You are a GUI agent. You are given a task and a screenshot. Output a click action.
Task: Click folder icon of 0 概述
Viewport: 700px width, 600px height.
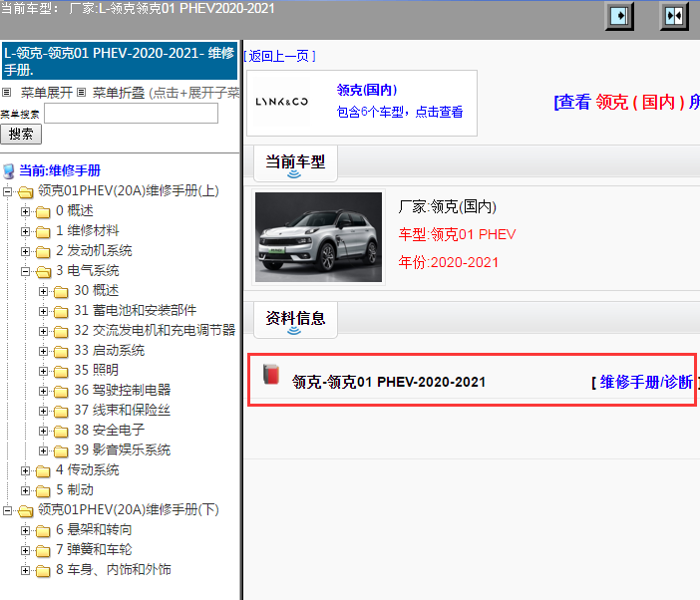click(43, 212)
